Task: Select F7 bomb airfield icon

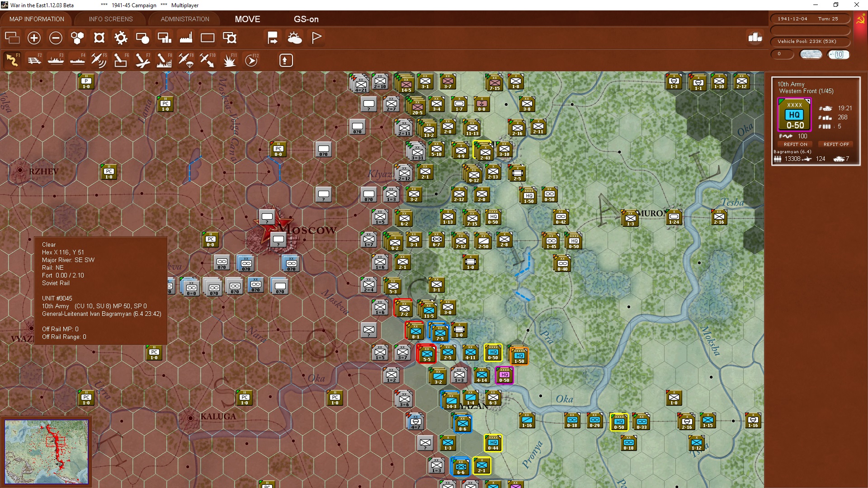Action: pyautogui.click(x=142, y=60)
